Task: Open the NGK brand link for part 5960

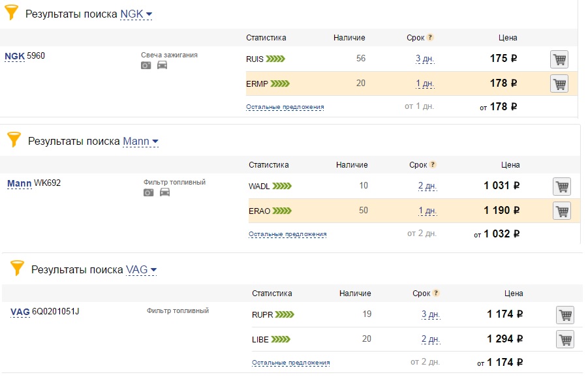Action: pyautogui.click(x=14, y=56)
